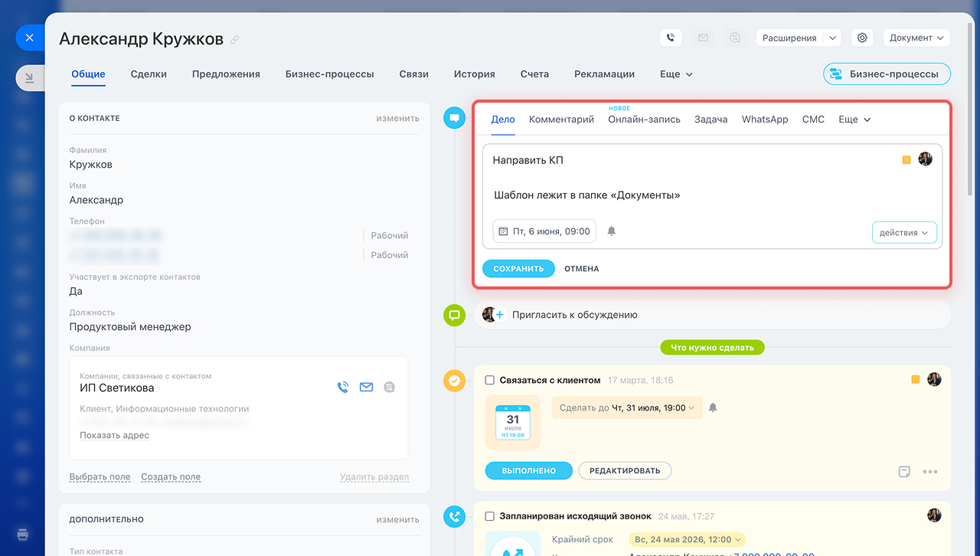Viewport: 980px width, 556px height.
Task: Switch to the Сделки tab
Action: 149,74
